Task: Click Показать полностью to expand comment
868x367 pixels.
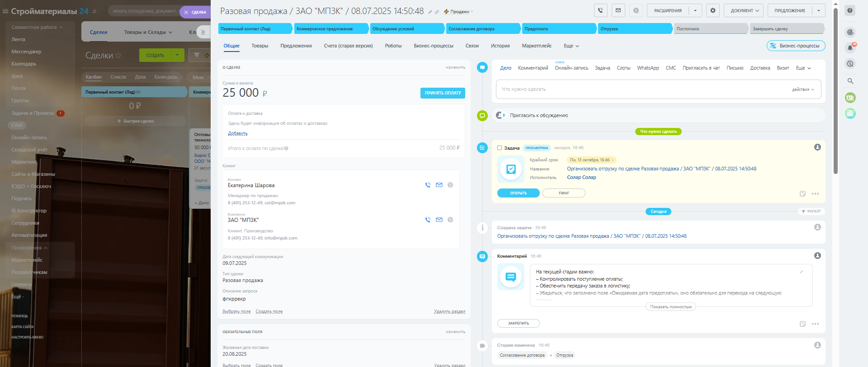Action: click(x=670, y=307)
